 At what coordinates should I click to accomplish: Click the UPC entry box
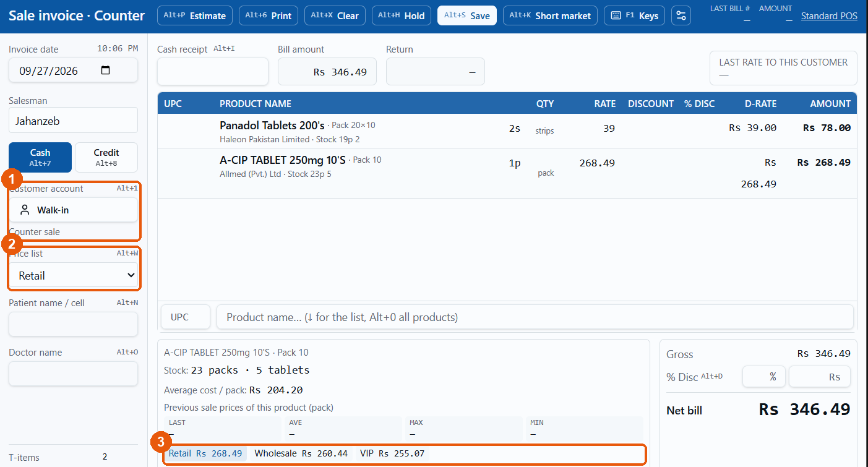click(x=186, y=317)
